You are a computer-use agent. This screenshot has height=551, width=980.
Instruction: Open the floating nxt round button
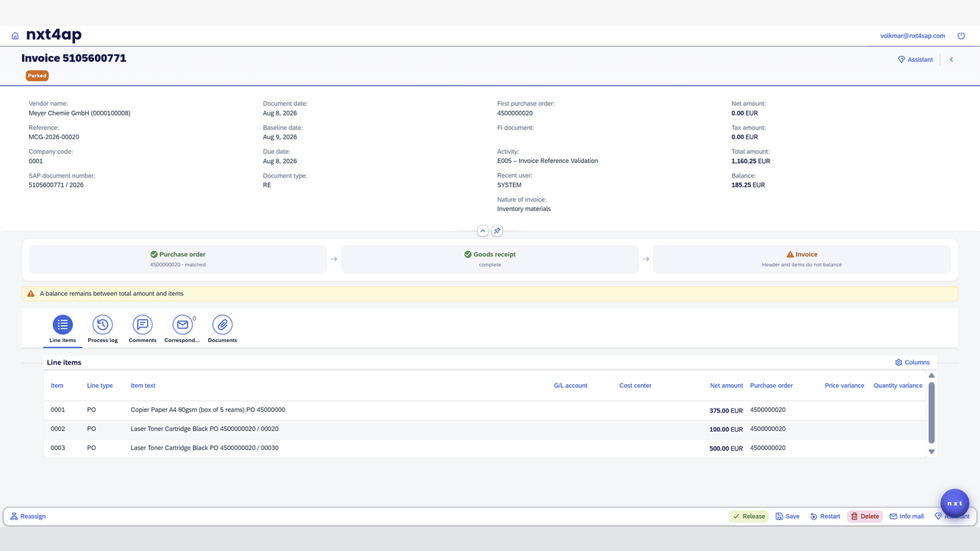coord(955,504)
